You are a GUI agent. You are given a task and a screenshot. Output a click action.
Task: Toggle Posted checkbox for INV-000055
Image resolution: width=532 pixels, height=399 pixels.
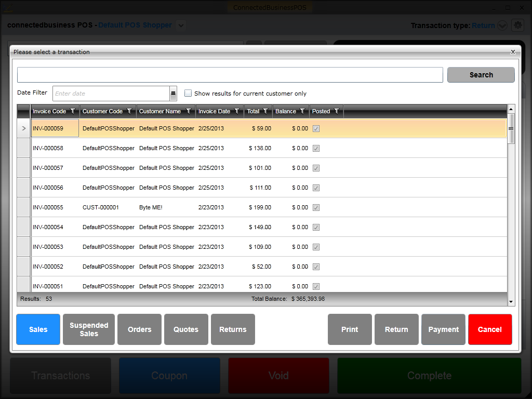316,208
